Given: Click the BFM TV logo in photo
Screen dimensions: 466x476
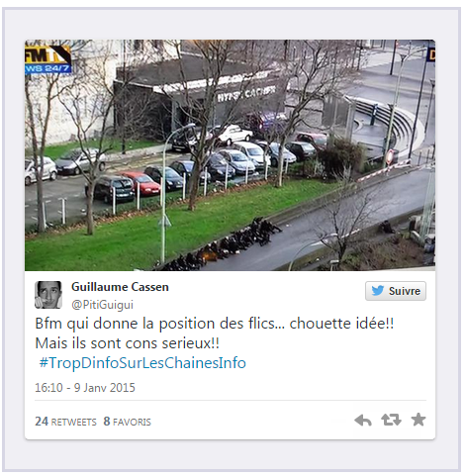Looking at the screenshot, I should pos(47,58).
